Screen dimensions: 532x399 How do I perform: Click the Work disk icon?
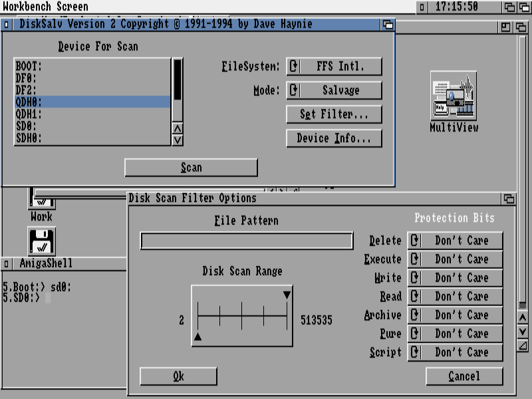pos(41,199)
